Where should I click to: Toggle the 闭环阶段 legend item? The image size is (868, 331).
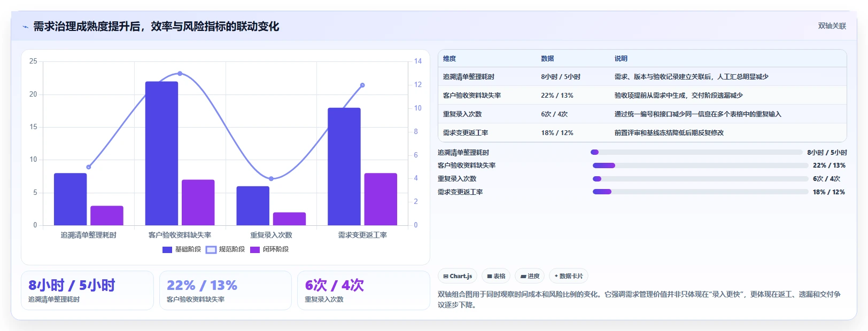[x=269, y=249]
